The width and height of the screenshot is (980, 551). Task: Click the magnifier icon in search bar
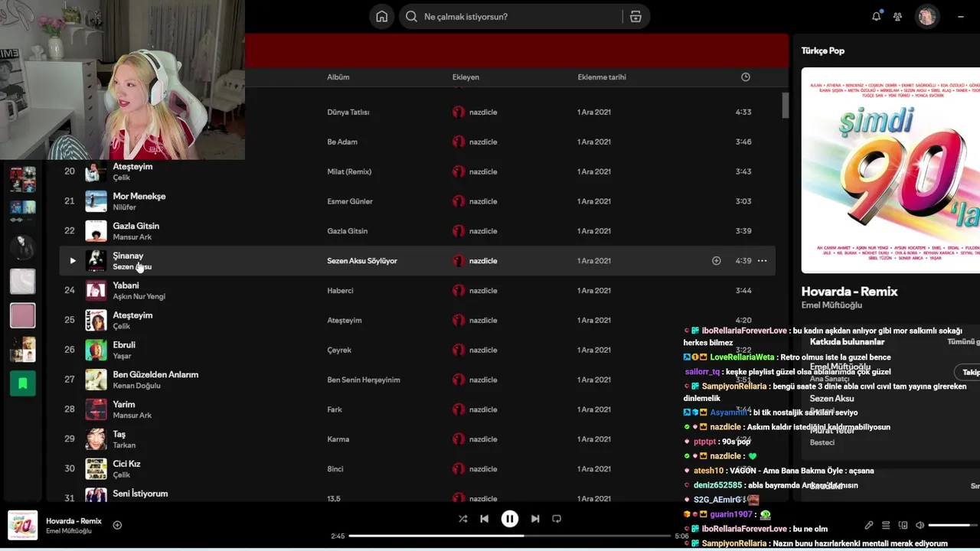pos(411,17)
